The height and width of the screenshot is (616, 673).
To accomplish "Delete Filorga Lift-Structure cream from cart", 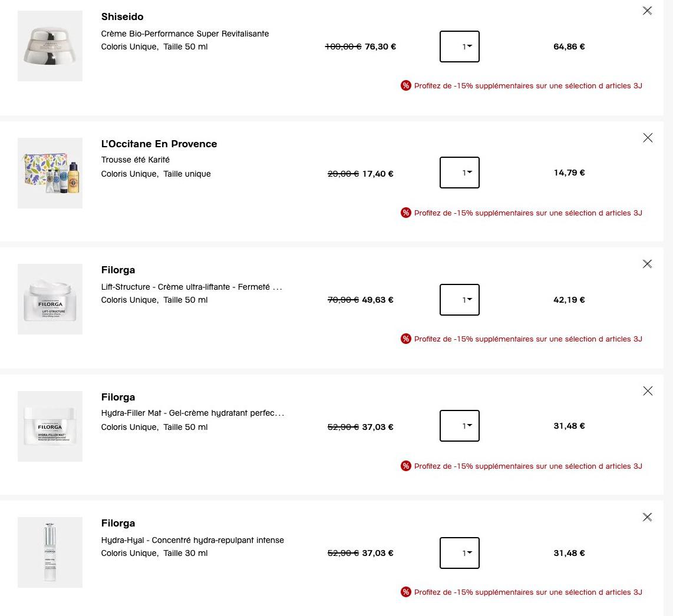I will point(647,264).
